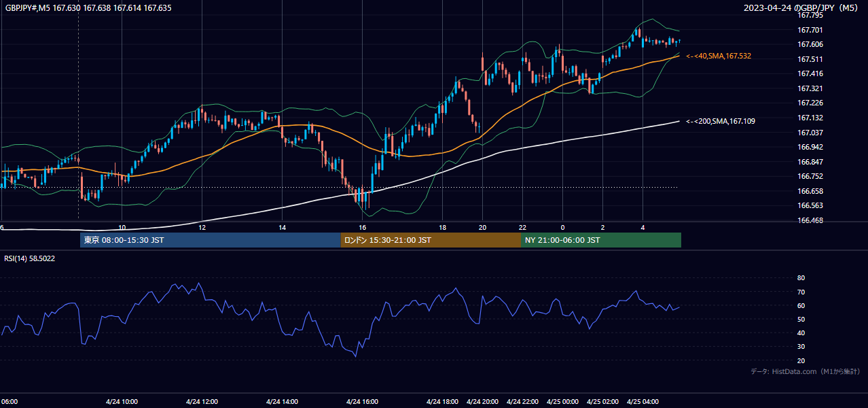The width and height of the screenshot is (868, 408).
Task: Click price axis value 167.701
Action: pyautogui.click(x=810, y=30)
